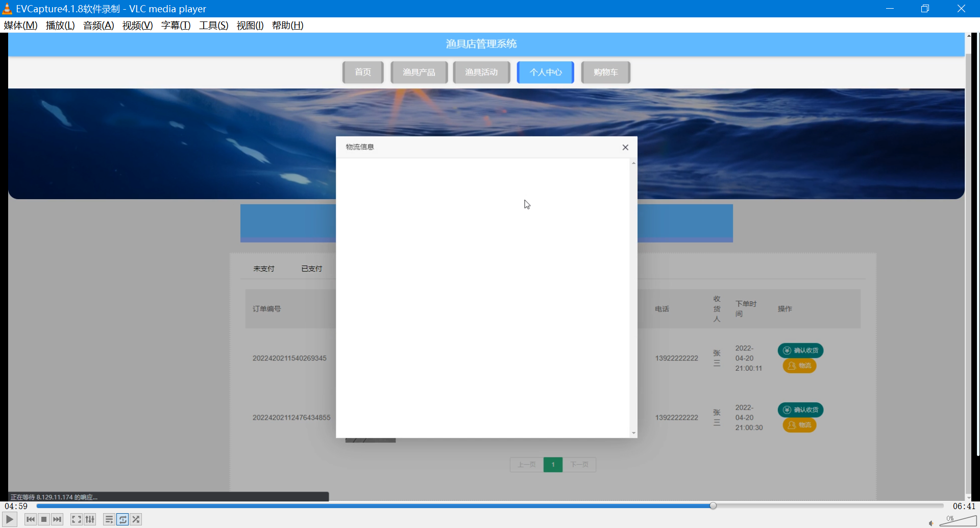
Task: Go to 渔具产品 page
Action: tap(419, 72)
